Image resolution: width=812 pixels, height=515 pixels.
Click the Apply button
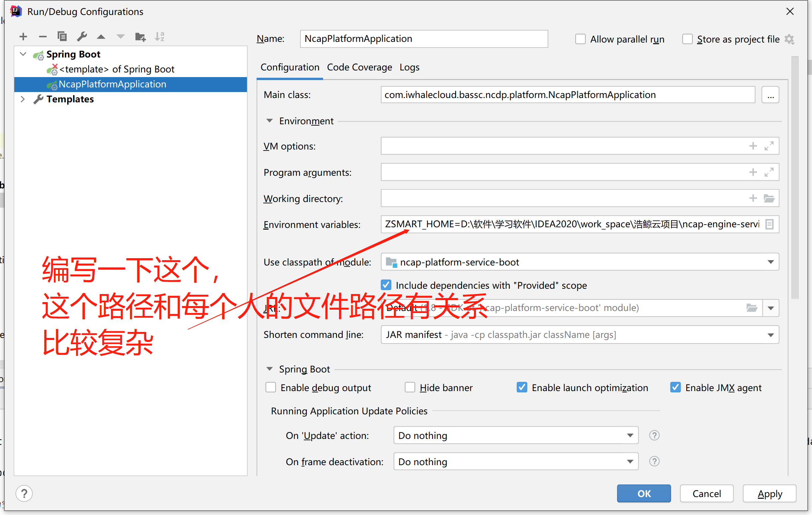click(x=769, y=493)
